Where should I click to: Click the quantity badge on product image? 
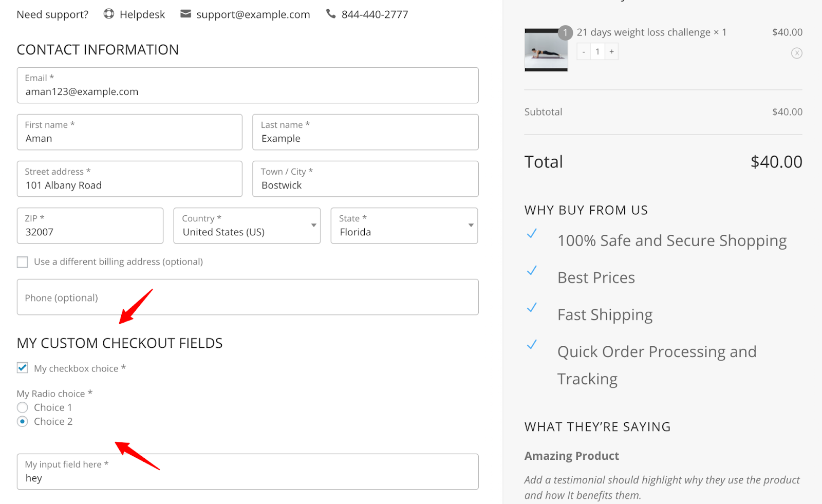click(x=565, y=32)
